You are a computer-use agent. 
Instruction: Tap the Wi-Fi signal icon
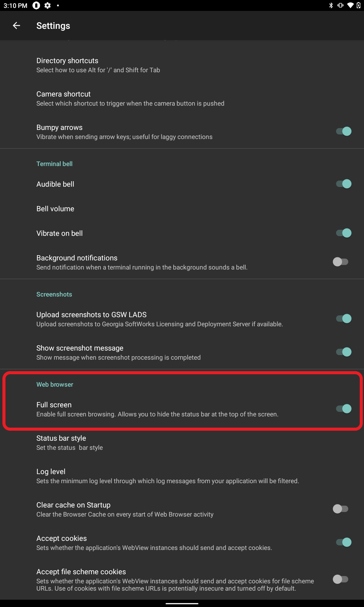(x=350, y=5)
